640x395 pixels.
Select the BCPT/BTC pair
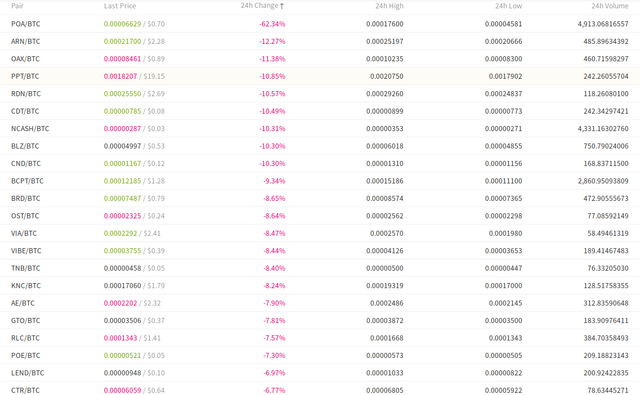click(x=27, y=181)
